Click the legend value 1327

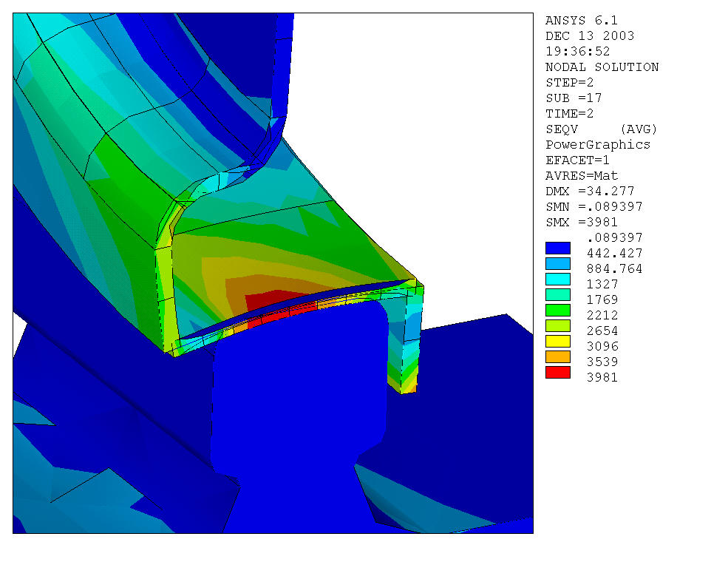(602, 285)
